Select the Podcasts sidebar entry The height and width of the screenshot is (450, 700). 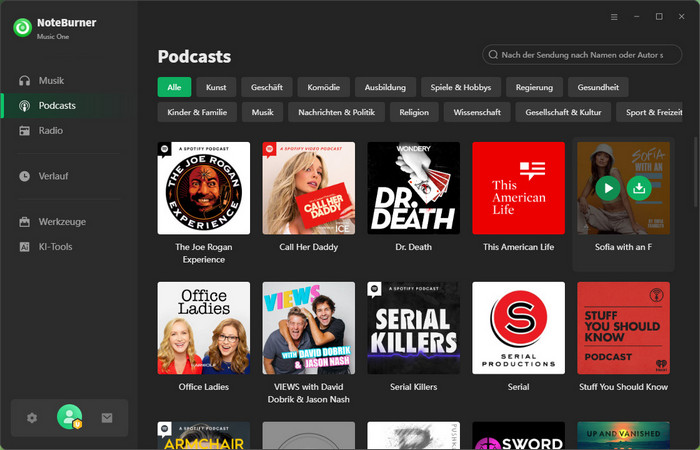[67, 106]
